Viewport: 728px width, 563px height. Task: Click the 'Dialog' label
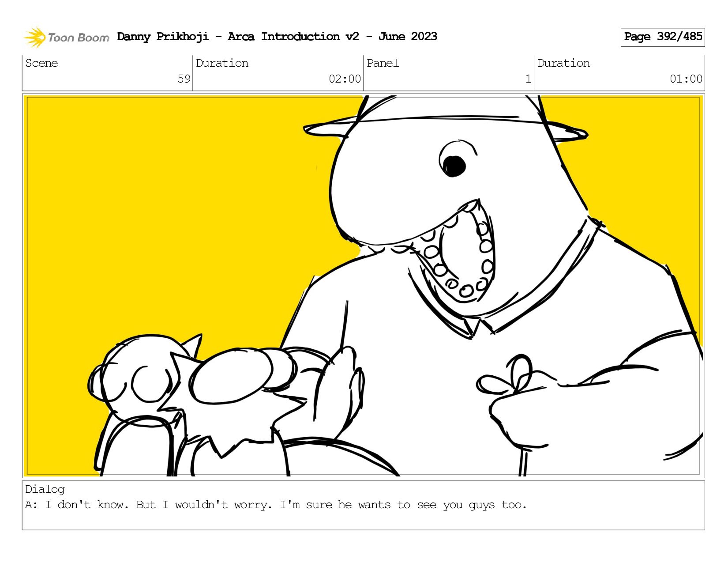[x=45, y=489]
